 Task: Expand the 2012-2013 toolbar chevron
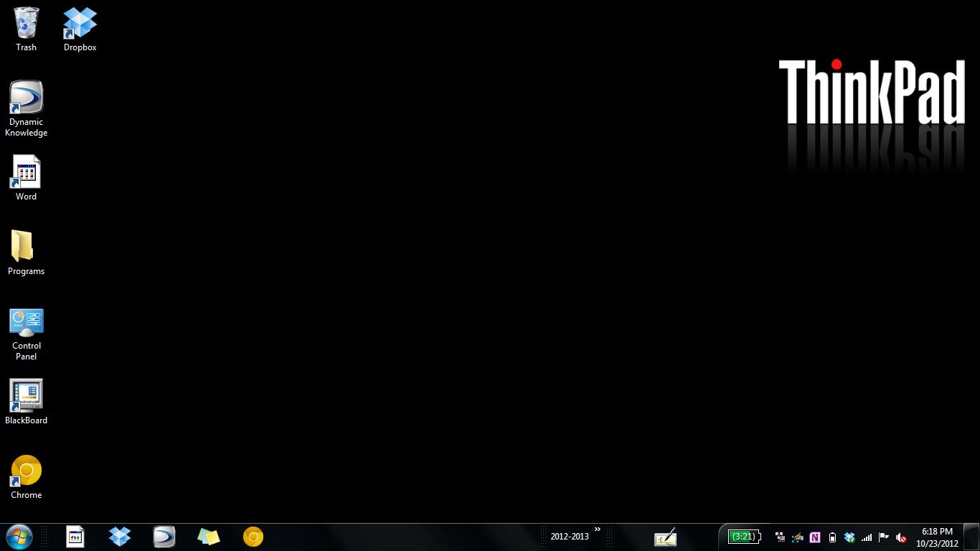pos(597,530)
